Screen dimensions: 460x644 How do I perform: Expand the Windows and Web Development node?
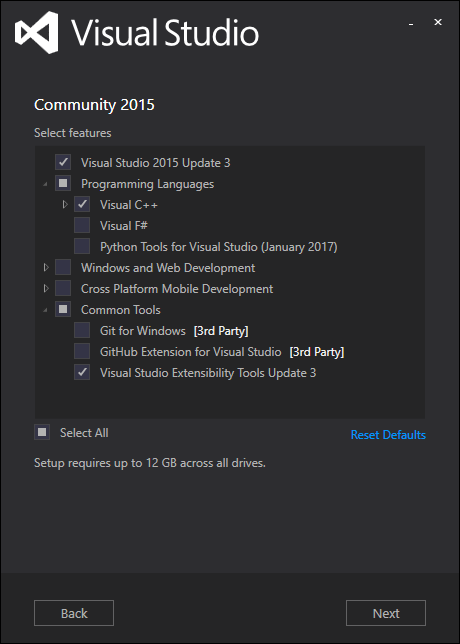click(x=46, y=267)
